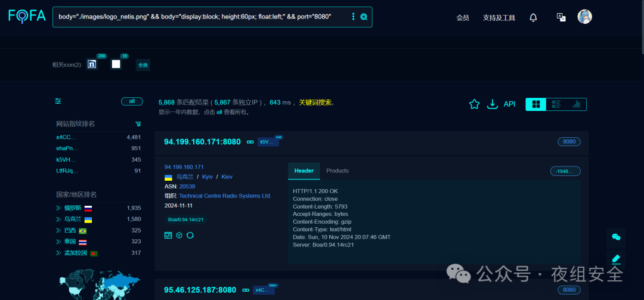Switch to the Products tab
Viewport: 644px width, 300px height.
pos(337,171)
